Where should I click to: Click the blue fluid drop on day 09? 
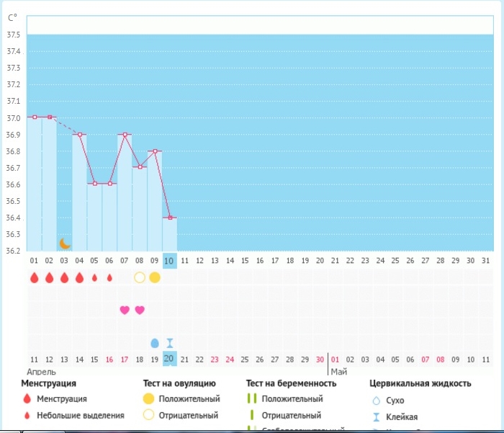pyautogui.click(x=154, y=343)
